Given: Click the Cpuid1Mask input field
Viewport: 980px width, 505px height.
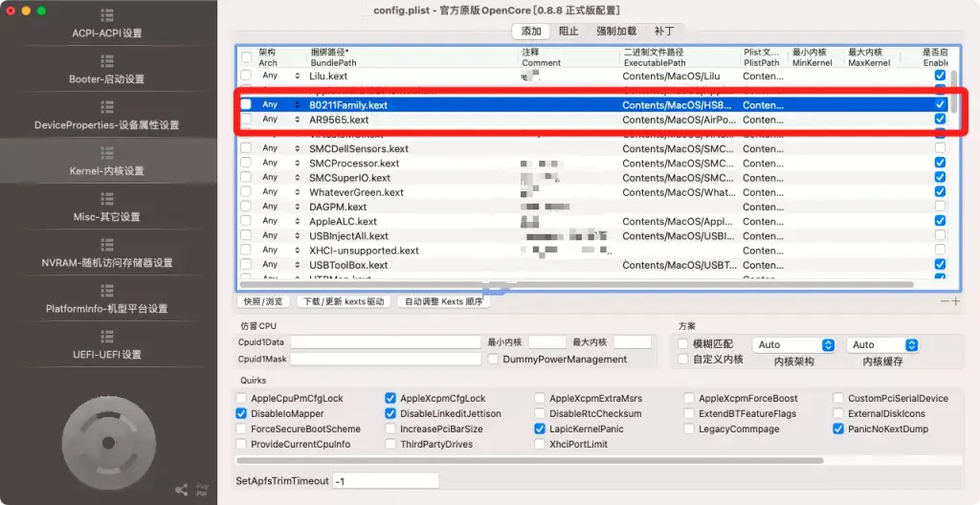Looking at the screenshot, I should click(x=386, y=359).
